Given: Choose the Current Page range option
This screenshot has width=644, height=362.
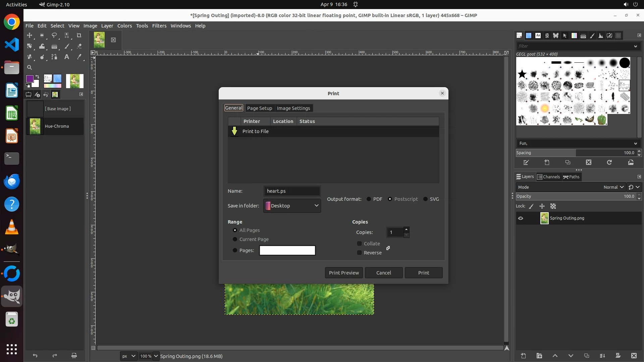Looking at the screenshot, I should (x=235, y=239).
